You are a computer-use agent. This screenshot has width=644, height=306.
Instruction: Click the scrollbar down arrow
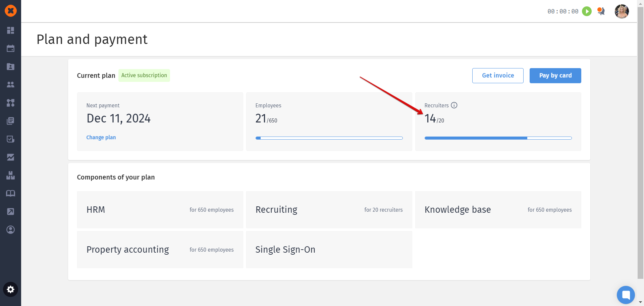640,302
